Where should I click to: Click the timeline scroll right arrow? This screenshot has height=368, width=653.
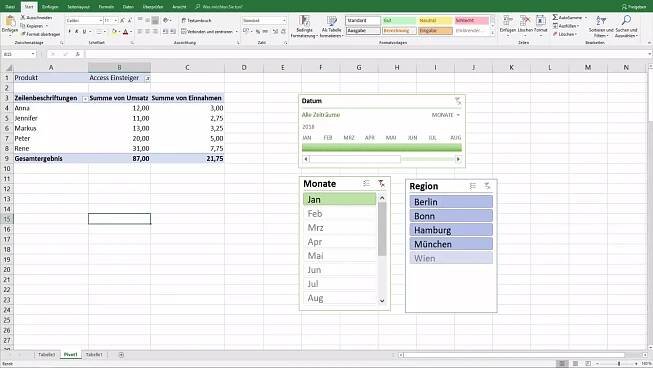coord(459,159)
